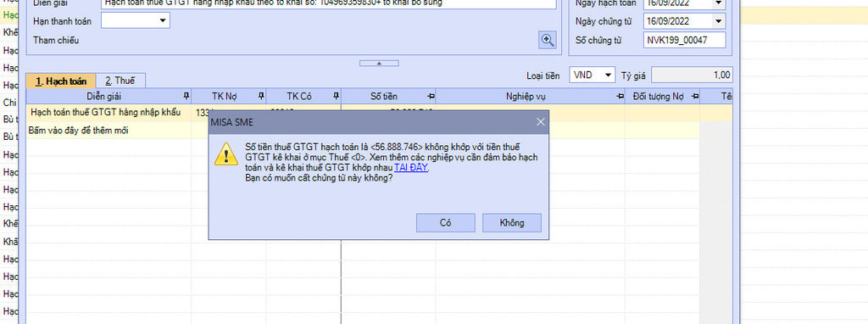Close the MISA SME warning dialog
Viewport: 868px width, 324px height.
pos(541,122)
